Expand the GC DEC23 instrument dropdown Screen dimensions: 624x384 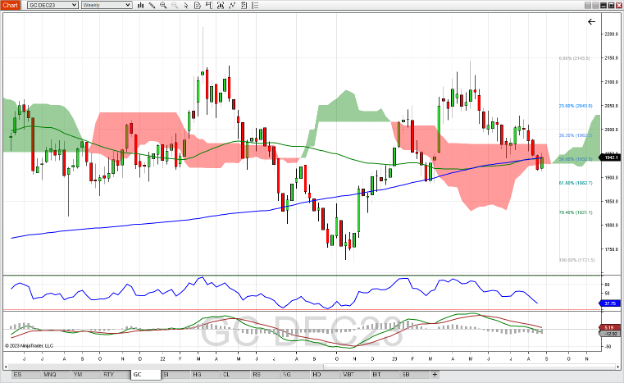click(53, 5)
